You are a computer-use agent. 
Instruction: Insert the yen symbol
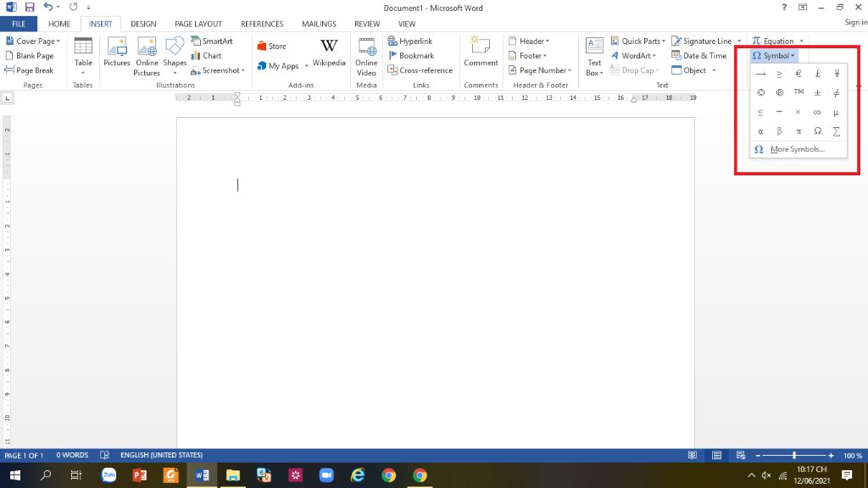tap(837, 74)
